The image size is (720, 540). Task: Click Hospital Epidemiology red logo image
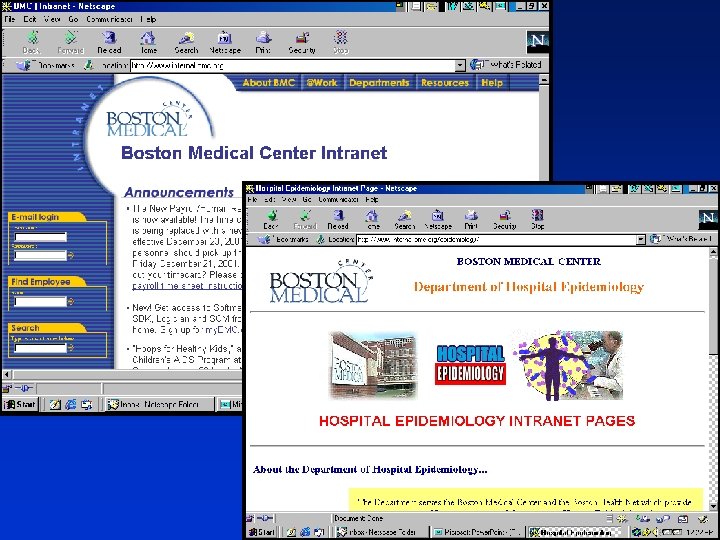pos(471,365)
